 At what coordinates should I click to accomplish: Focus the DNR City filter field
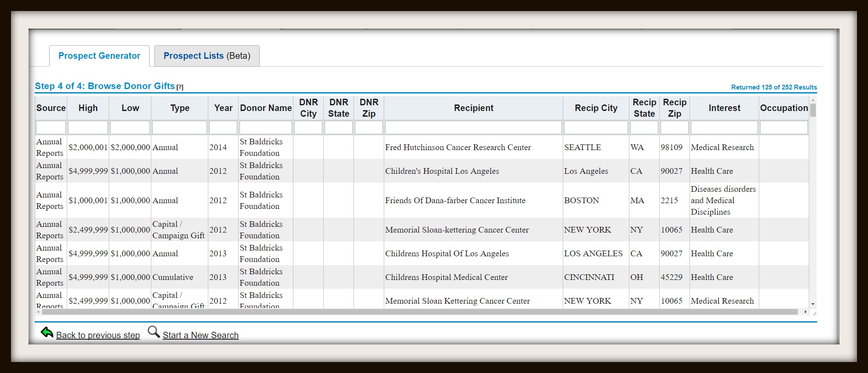[x=308, y=128]
